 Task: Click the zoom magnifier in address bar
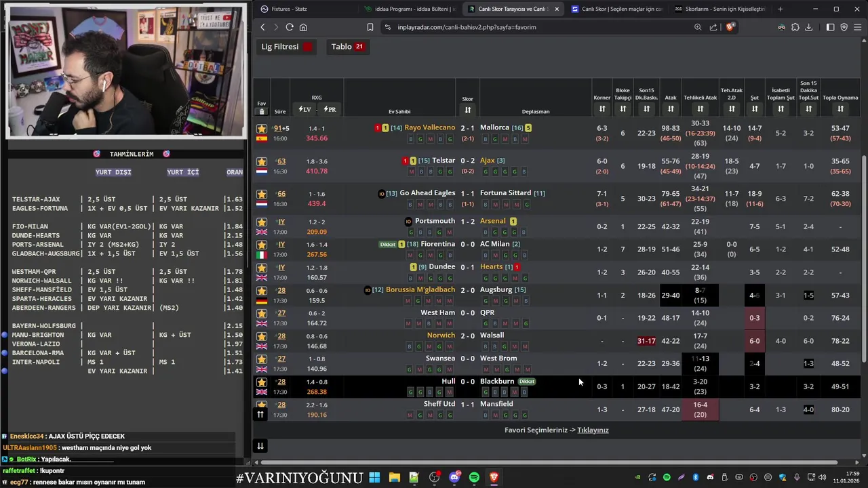click(698, 27)
